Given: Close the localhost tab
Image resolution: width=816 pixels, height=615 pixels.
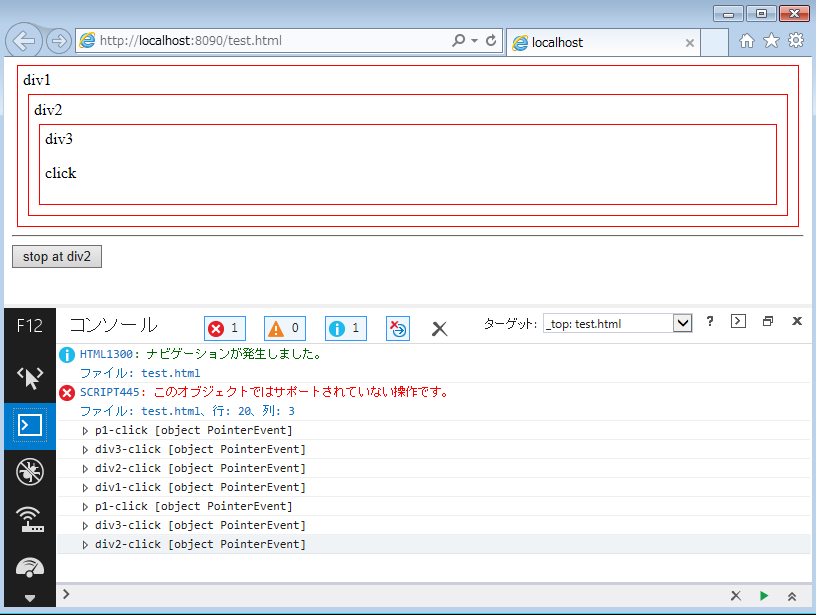Looking at the screenshot, I should click(x=690, y=43).
